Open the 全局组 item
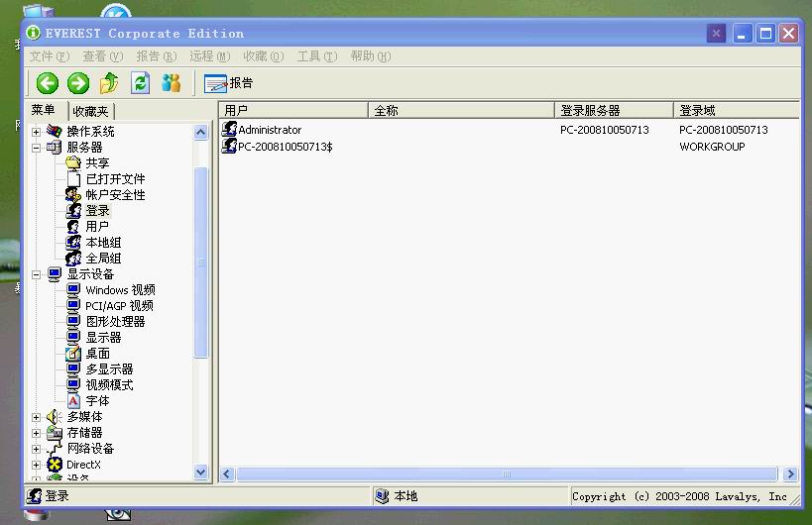Screen dimensions: 812x525 point(103,259)
